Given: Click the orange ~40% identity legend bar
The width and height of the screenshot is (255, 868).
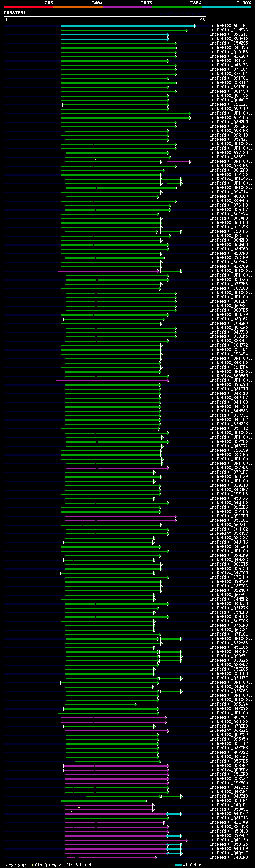Looking at the screenshot, I should pyautogui.click(x=78, y=7).
